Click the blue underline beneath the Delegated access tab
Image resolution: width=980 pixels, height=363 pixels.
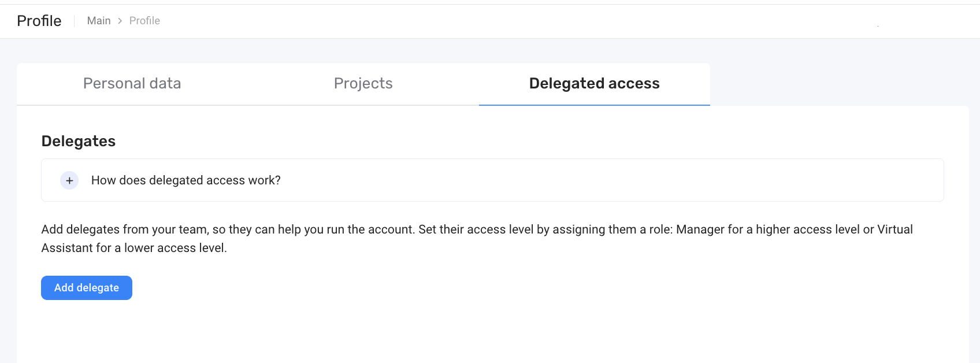click(595, 105)
